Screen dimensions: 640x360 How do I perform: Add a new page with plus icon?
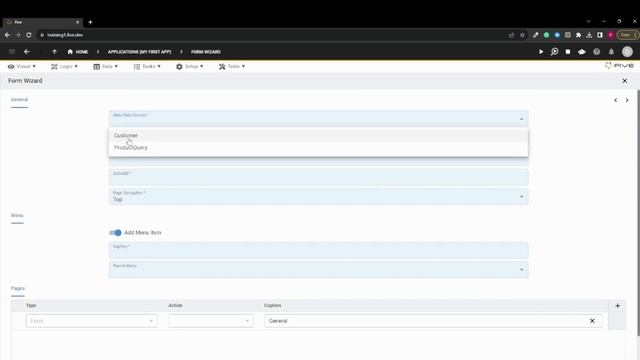click(618, 306)
